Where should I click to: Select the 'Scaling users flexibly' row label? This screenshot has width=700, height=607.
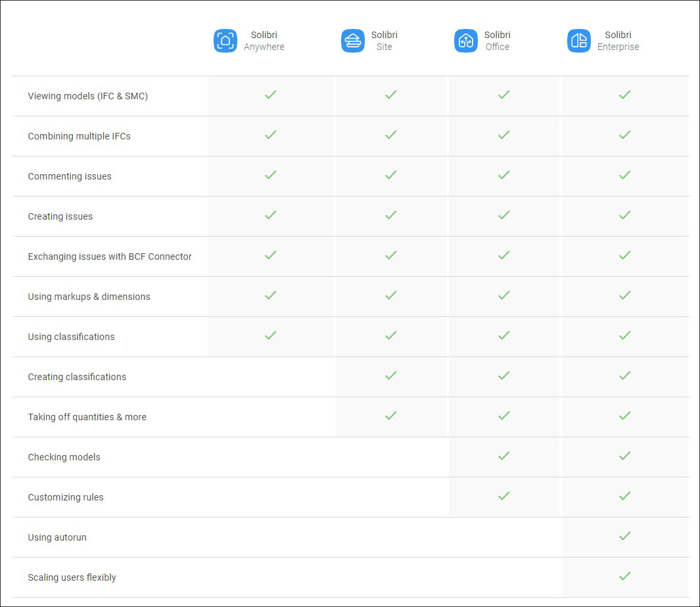coord(72,577)
